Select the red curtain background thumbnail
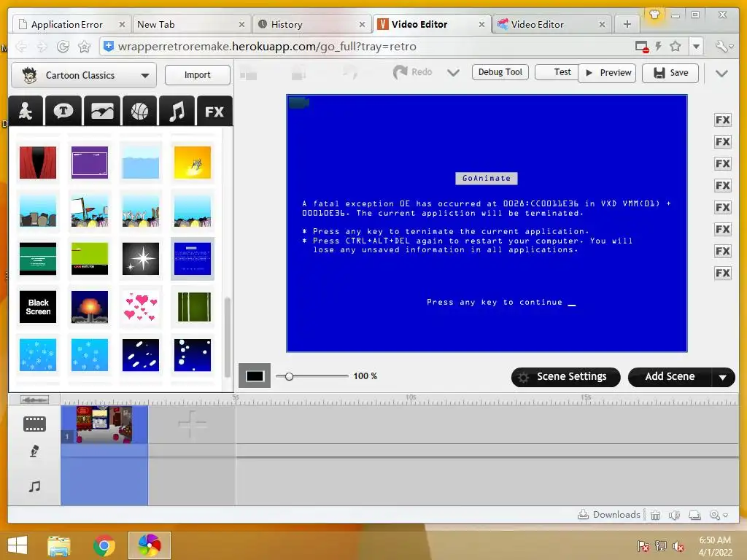This screenshot has width=747, height=560. (x=38, y=163)
